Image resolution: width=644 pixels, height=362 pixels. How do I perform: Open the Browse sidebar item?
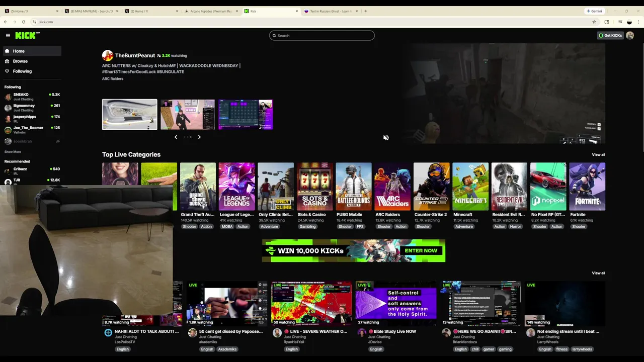click(x=32, y=61)
